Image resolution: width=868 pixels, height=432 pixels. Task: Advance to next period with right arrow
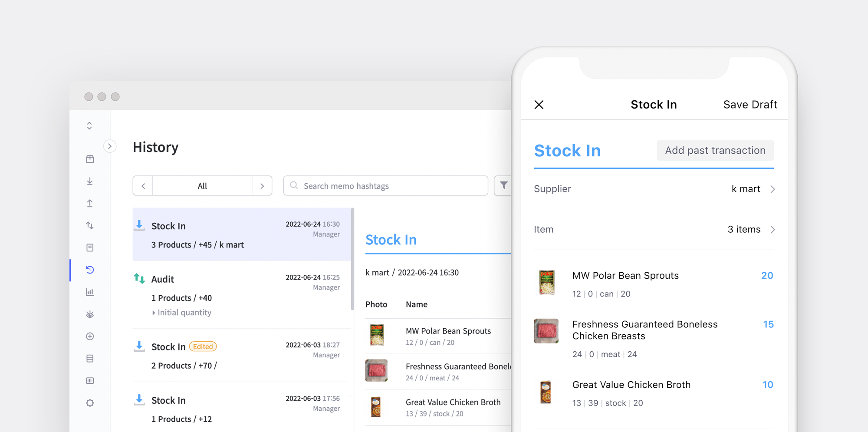coord(262,185)
